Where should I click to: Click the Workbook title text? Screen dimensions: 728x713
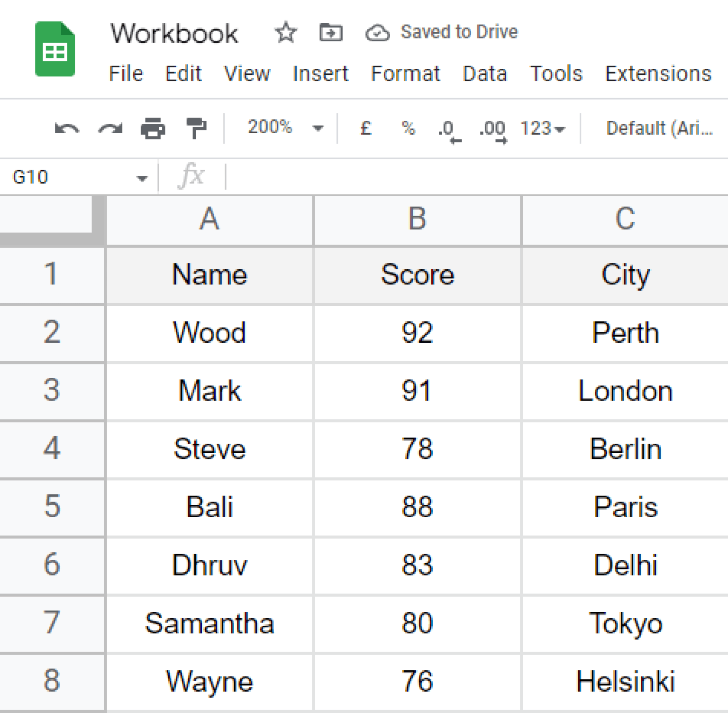[174, 33]
